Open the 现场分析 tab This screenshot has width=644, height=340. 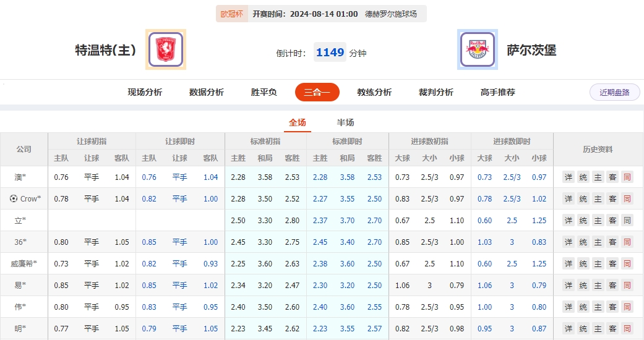(145, 92)
